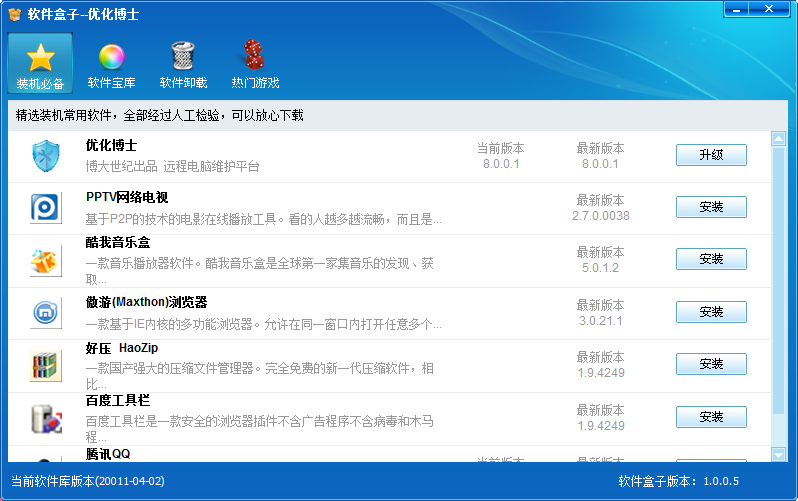Click the 酷我音乐盒 app icon
Screen dimensions: 798x501
[x=46, y=261]
